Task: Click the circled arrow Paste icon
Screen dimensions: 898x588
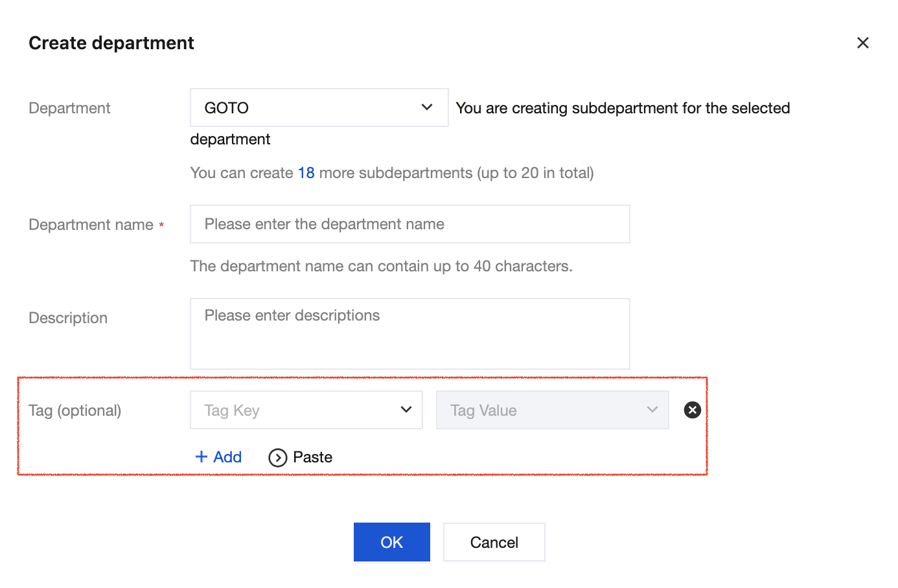Action: tap(278, 458)
